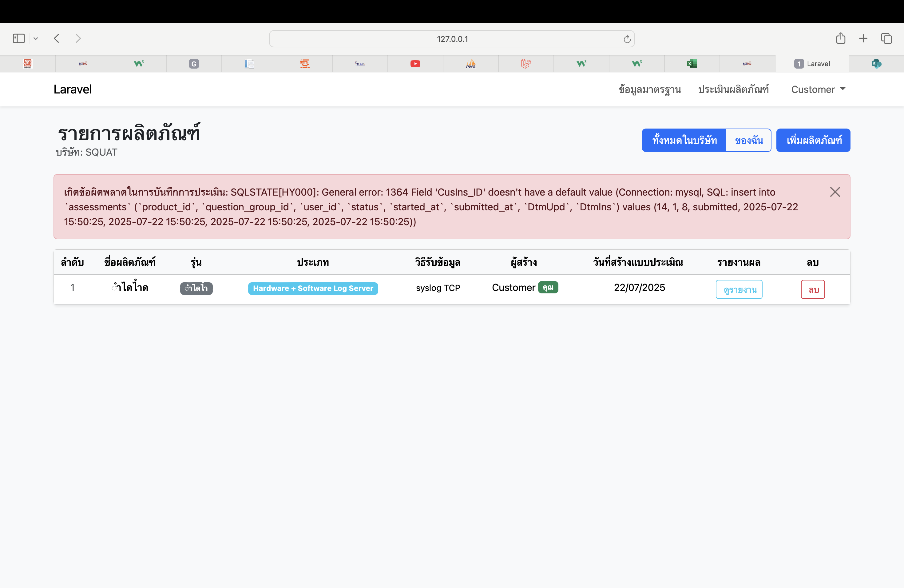Switch to the YouTube tab
The width and height of the screenshot is (904, 588).
[415, 64]
